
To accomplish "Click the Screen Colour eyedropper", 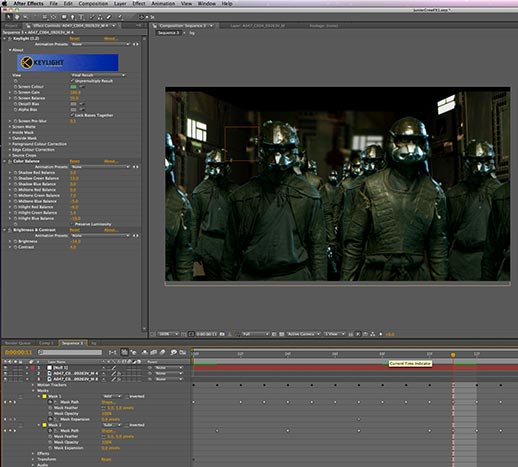I will click(x=82, y=87).
